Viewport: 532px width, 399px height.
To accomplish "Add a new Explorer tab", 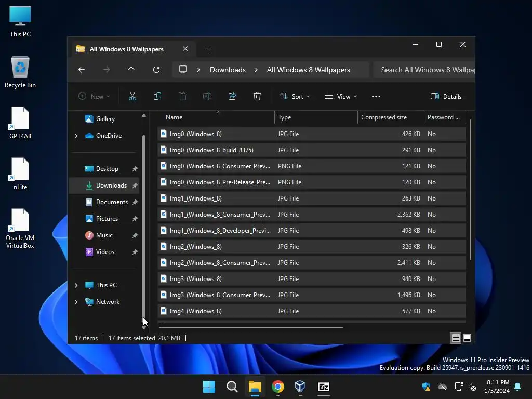I will 208,49.
